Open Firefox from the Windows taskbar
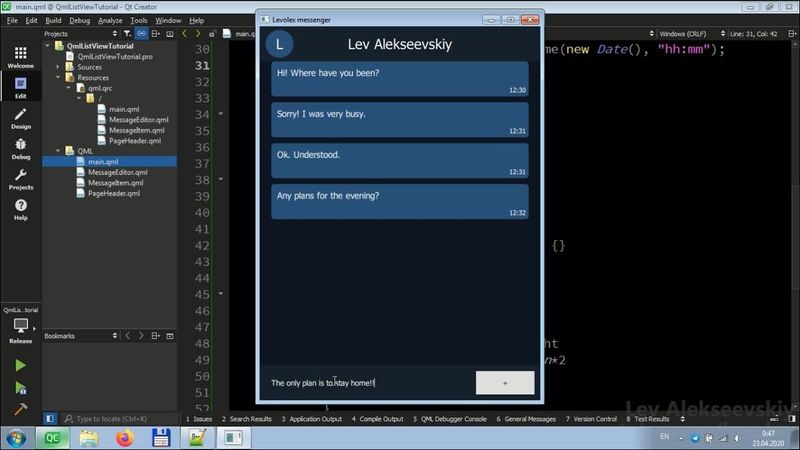 tap(123, 437)
